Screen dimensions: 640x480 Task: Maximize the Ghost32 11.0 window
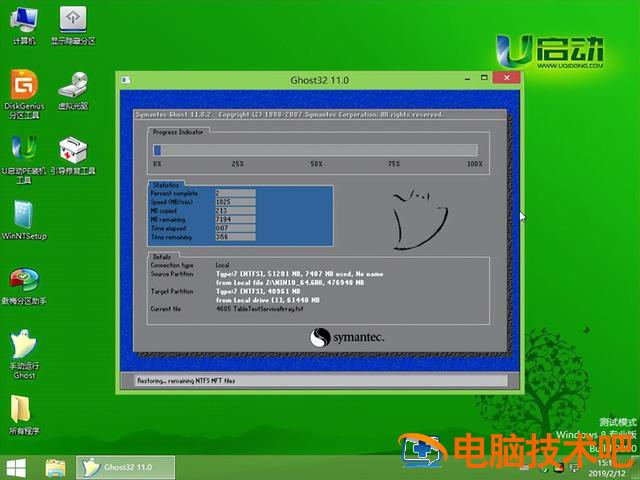(485, 78)
